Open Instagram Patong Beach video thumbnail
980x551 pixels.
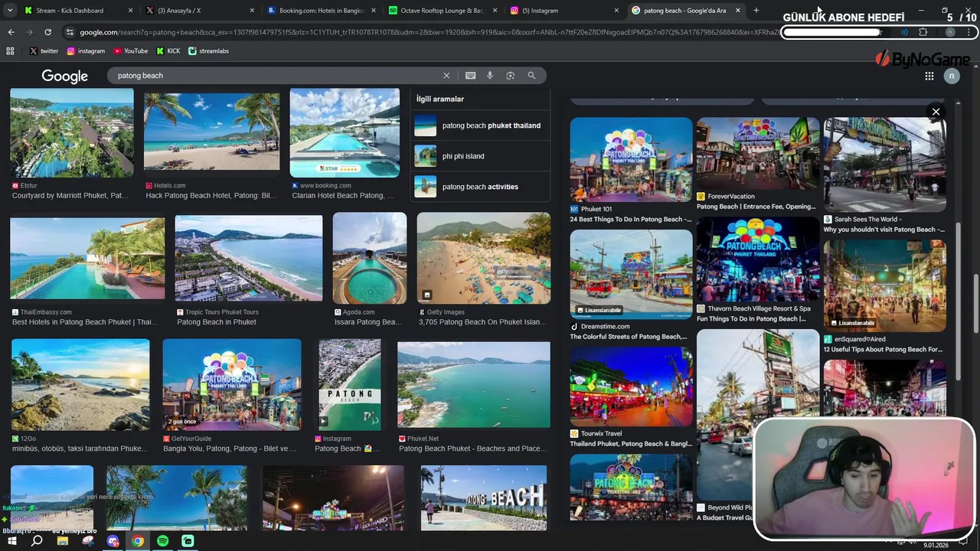click(x=349, y=385)
